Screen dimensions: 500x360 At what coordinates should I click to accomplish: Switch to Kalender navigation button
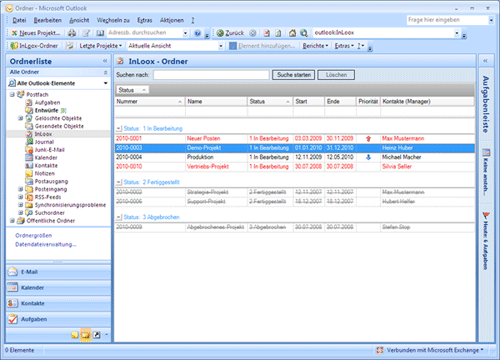(58, 288)
